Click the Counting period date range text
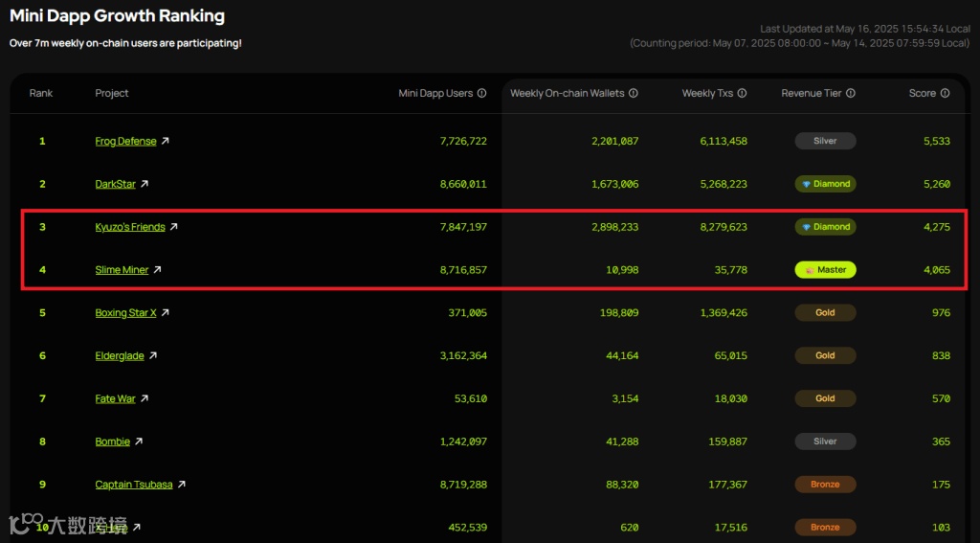The image size is (980, 543). tap(800, 43)
